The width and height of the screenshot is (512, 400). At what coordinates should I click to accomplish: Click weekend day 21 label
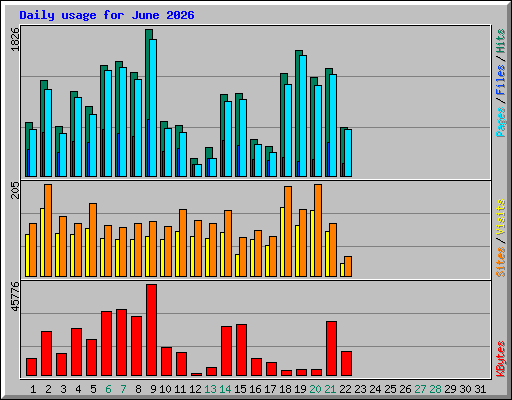pos(330,389)
